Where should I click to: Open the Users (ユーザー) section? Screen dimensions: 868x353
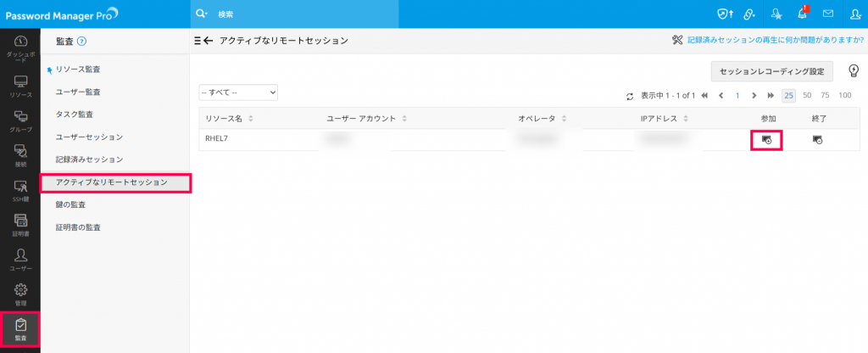pos(20,261)
